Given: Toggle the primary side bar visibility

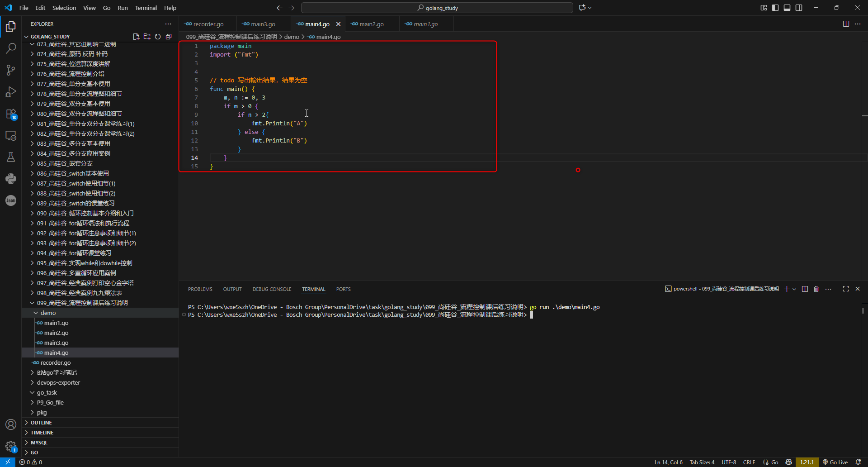Looking at the screenshot, I should pos(775,8).
